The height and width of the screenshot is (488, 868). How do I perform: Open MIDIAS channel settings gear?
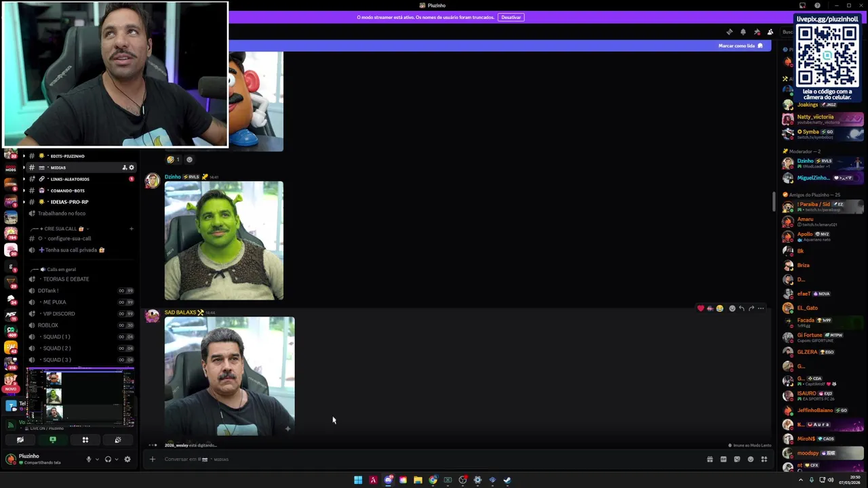pyautogui.click(x=132, y=167)
